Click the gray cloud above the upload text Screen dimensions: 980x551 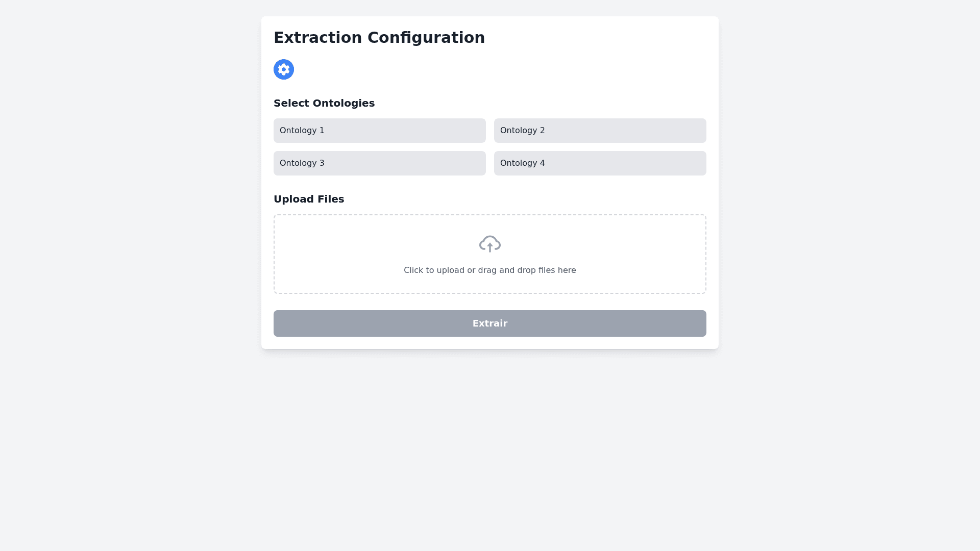click(490, 242)
